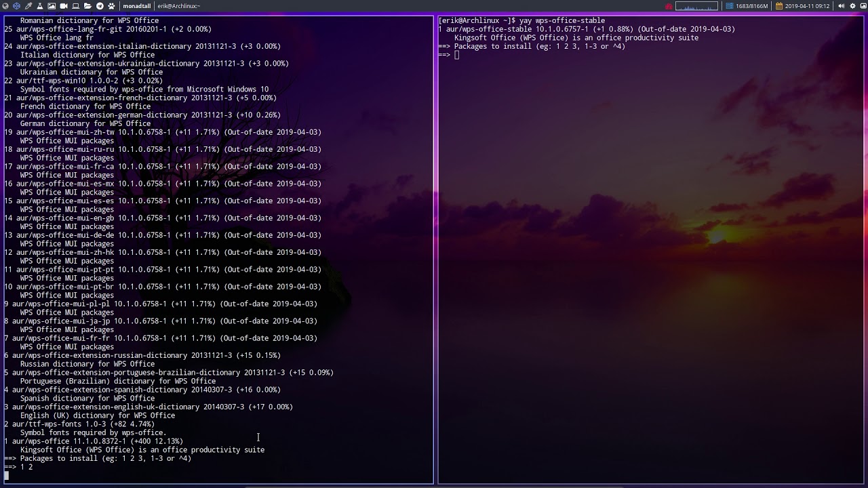Select the laptop workspace icon
Image resolution: width=868 pixels, height=488 pixels.
(x=75, y=6)
